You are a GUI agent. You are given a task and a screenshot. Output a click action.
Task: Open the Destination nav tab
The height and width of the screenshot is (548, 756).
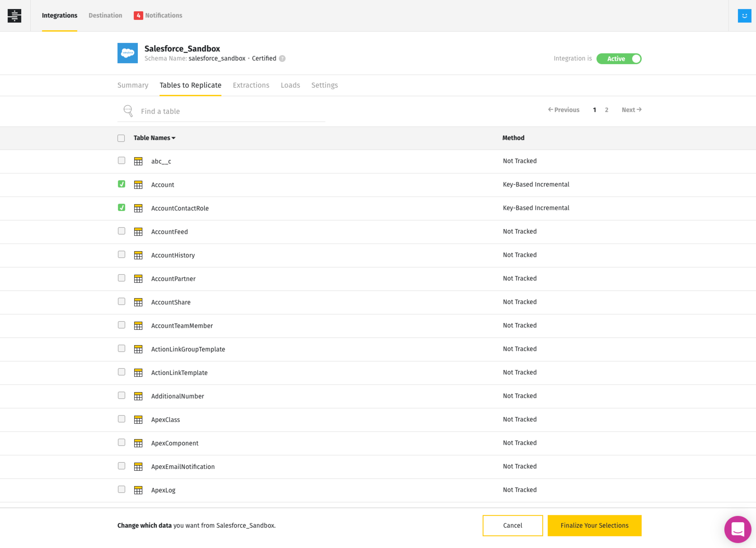(105, 15)
